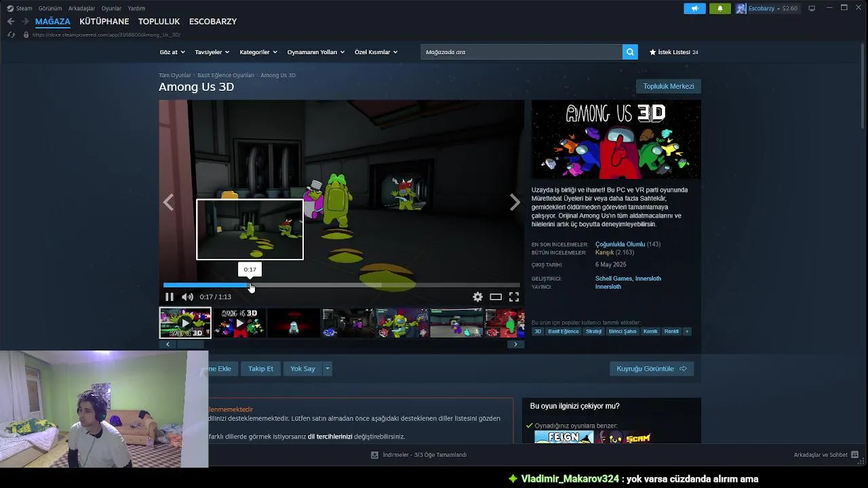The image size is (868, 488).
Task: Select the 3D tag
Action: [x=538, y=331]
